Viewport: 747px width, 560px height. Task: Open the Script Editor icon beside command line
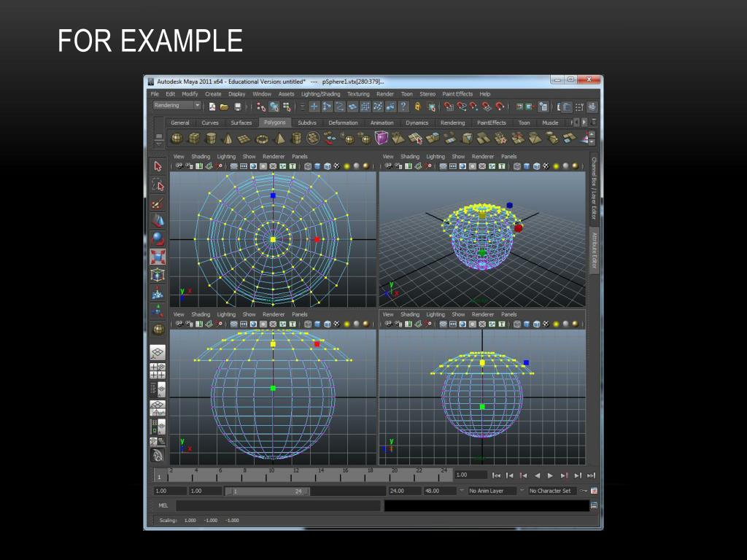594,506
